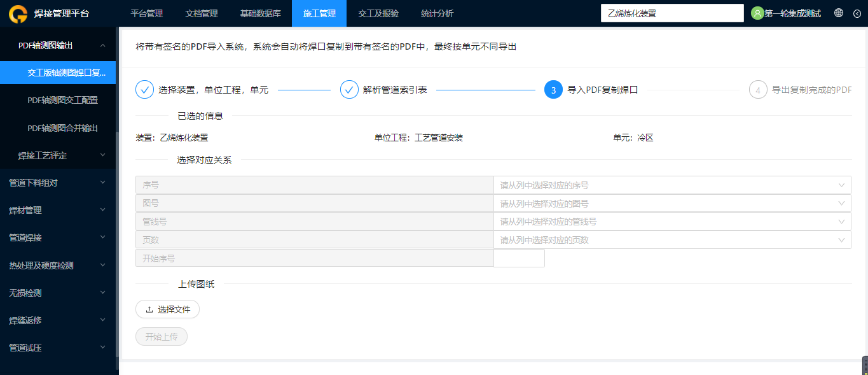868x375 pixels.
Task: Open the 序号 column dropdown
Action: click(x=672, y=185)
